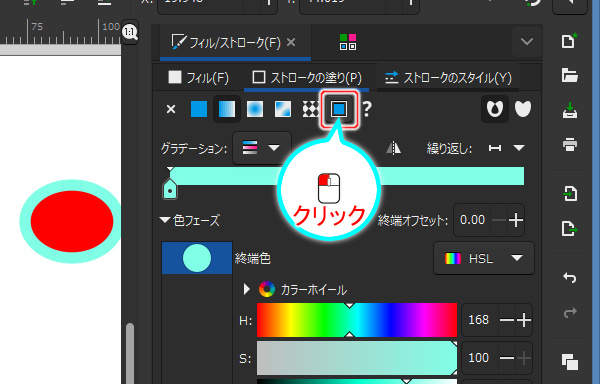600x384 pixels.
Task: Expand the カラーホイール section
Action: tap(247, 289)
